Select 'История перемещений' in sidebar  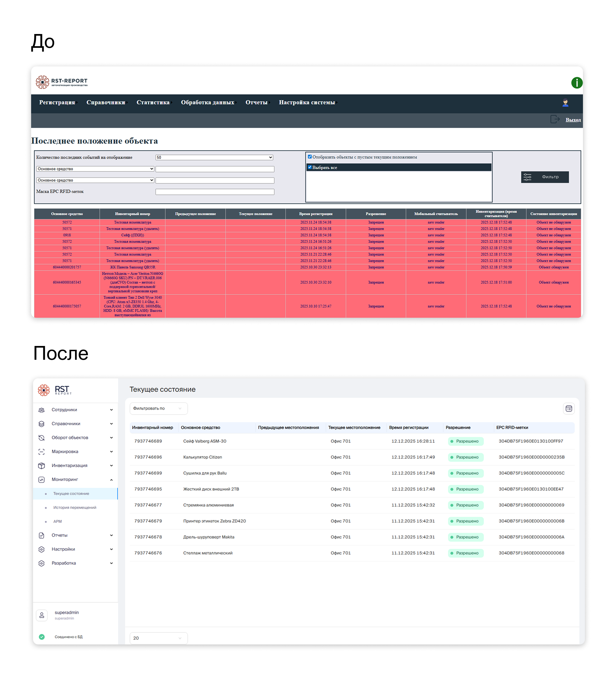click(75, 507)
